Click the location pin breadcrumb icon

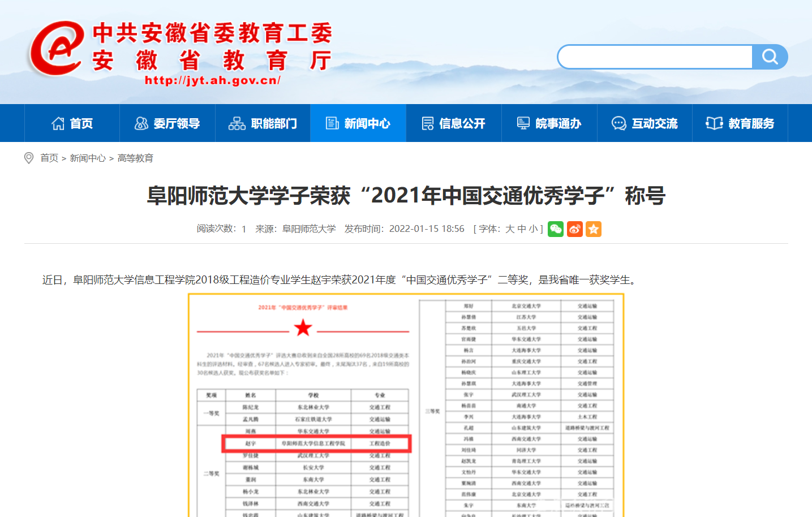[29, 158]
